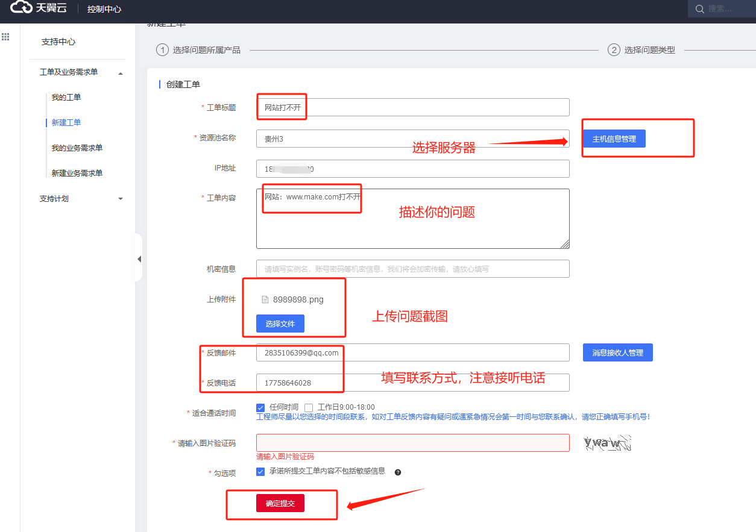Click the 主机信息管理 button
Screen dimensions: 756x532
[x=614, y=139]
